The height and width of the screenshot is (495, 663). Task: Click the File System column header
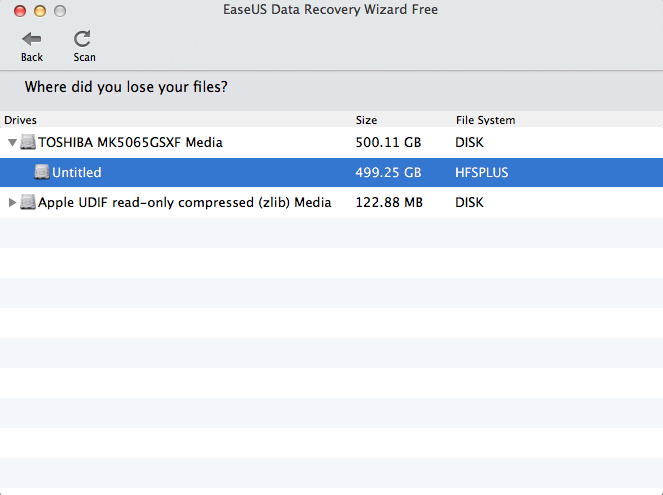(x=485, y=120)
